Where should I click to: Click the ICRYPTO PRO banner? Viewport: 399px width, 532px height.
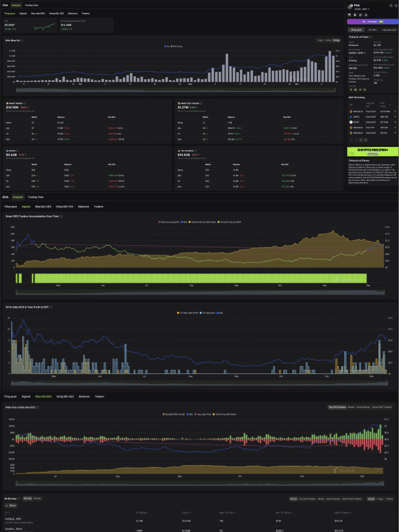(x=373, y=151)
